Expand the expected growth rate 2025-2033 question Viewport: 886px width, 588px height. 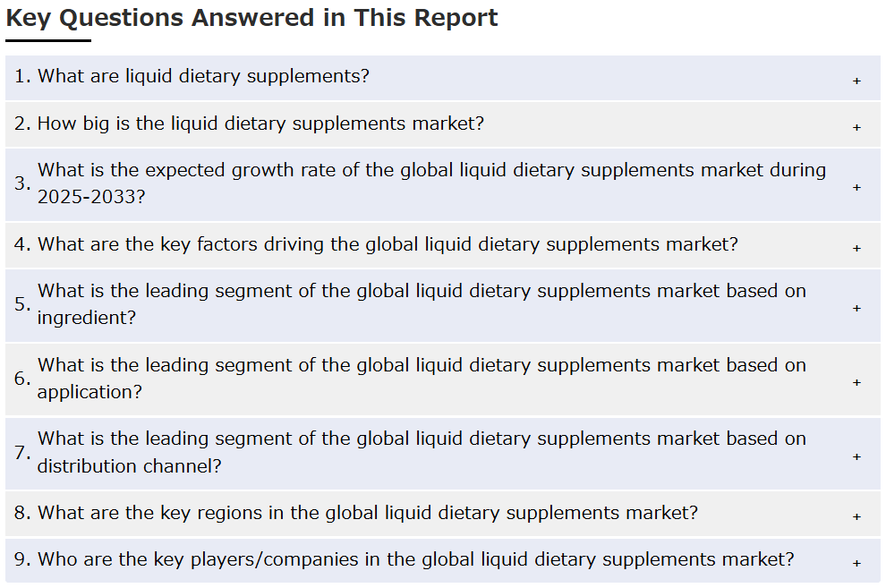pos(443,184)
